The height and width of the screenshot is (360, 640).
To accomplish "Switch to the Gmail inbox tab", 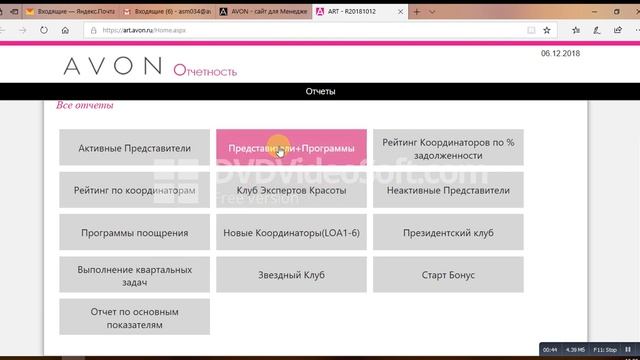I will tap(168, 11).
